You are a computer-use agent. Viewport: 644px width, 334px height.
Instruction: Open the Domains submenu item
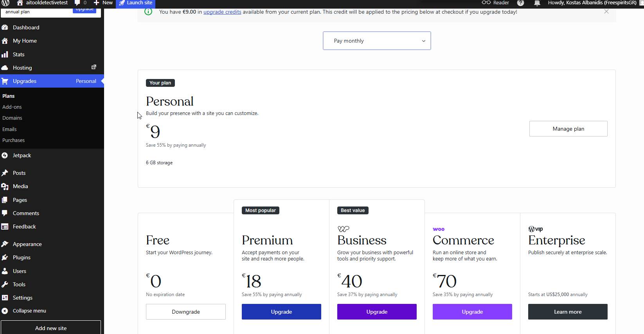click(12, 118)
